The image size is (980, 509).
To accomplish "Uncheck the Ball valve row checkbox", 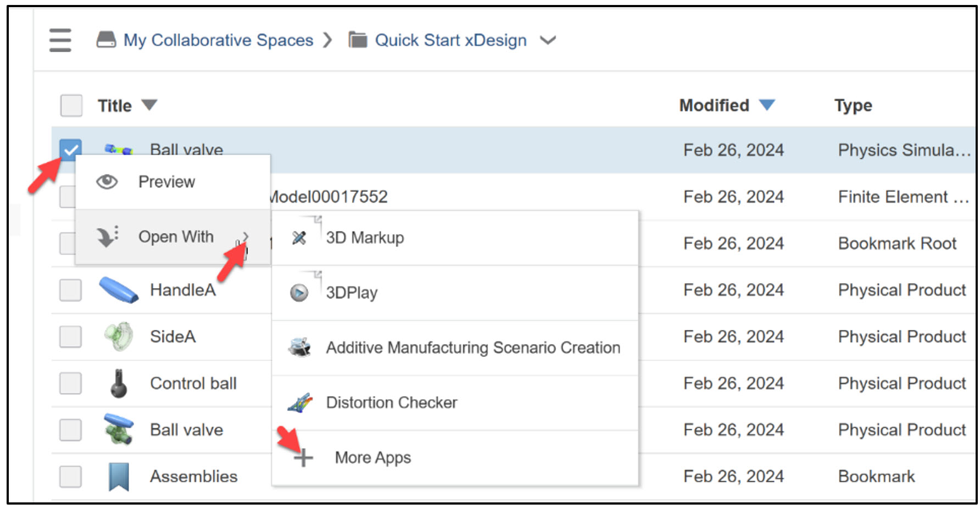I will click(x=70, y=150).
